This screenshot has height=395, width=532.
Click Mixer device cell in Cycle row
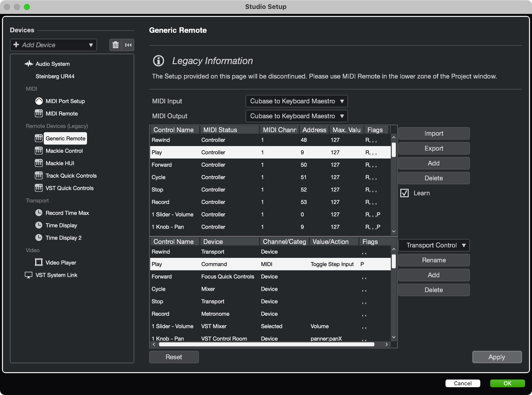(208, 289)
